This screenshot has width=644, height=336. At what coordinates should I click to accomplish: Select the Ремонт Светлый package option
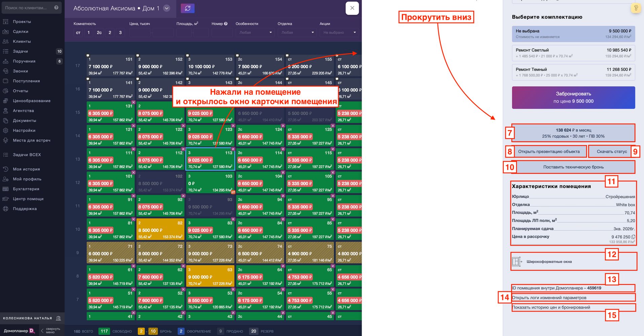573,53
